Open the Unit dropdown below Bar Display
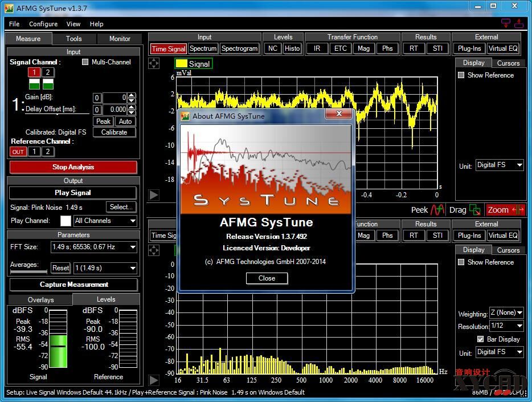532x402 pixels. (x=500, y=352)
